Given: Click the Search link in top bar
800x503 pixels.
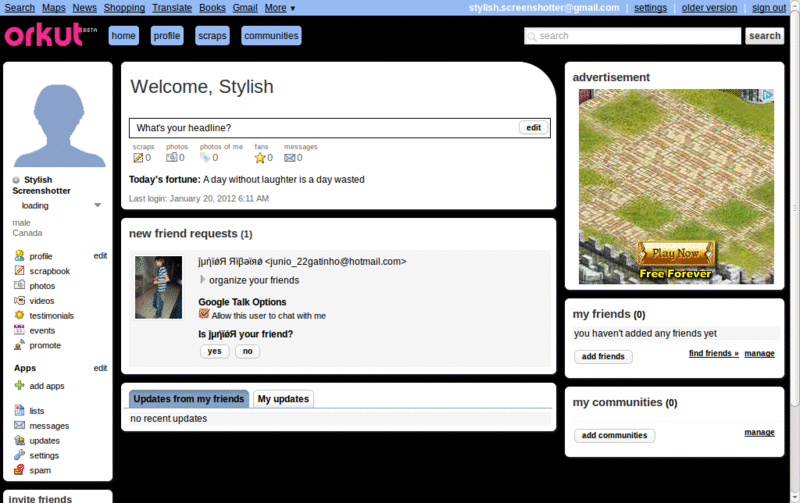Looking at the screenshot, I should point(19,8).
